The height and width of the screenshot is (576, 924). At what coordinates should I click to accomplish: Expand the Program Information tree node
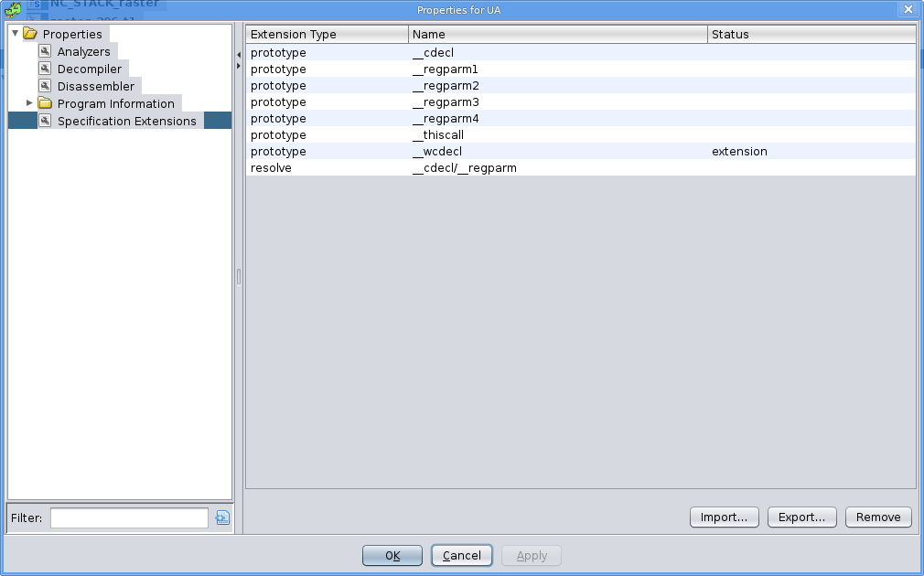click(29, 103)
